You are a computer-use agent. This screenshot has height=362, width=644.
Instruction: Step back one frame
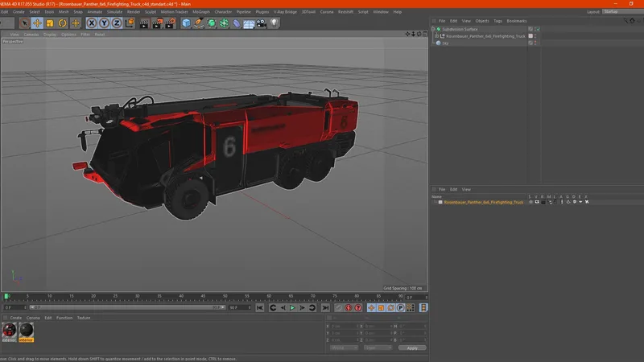coord(283,308)
